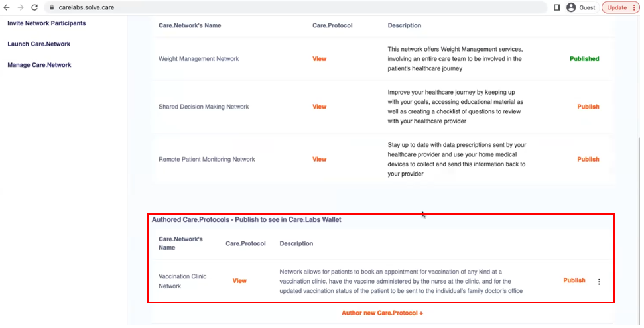Open Launch Care.Network in the sidebar
This screenshot has height=328, width=644.
click(x=38, y=44)
